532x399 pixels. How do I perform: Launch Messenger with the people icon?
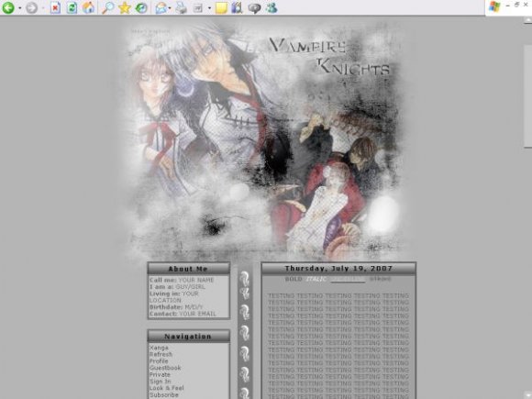(x=272, y=7)
